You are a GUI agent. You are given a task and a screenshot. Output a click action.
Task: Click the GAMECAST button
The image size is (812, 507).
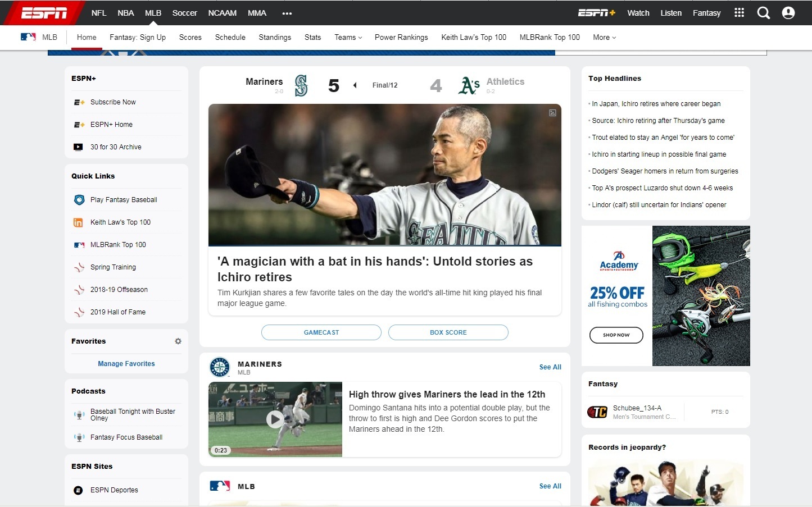coord(321,332)
